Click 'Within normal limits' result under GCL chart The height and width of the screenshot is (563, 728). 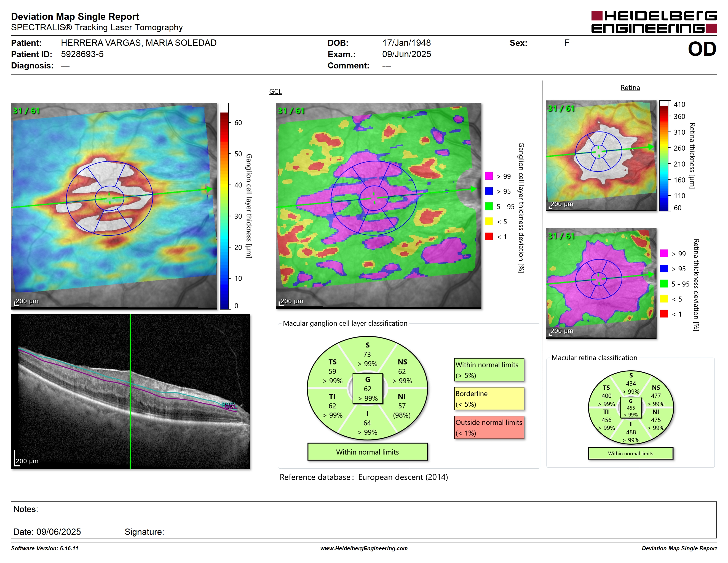click(x=367, y=452)
